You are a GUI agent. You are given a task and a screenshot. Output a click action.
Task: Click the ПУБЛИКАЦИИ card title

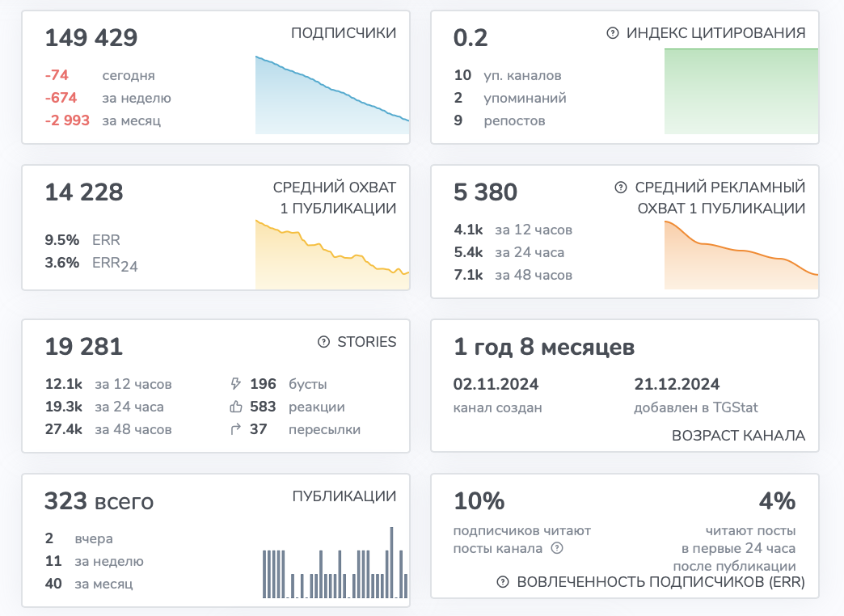[344, 496]
